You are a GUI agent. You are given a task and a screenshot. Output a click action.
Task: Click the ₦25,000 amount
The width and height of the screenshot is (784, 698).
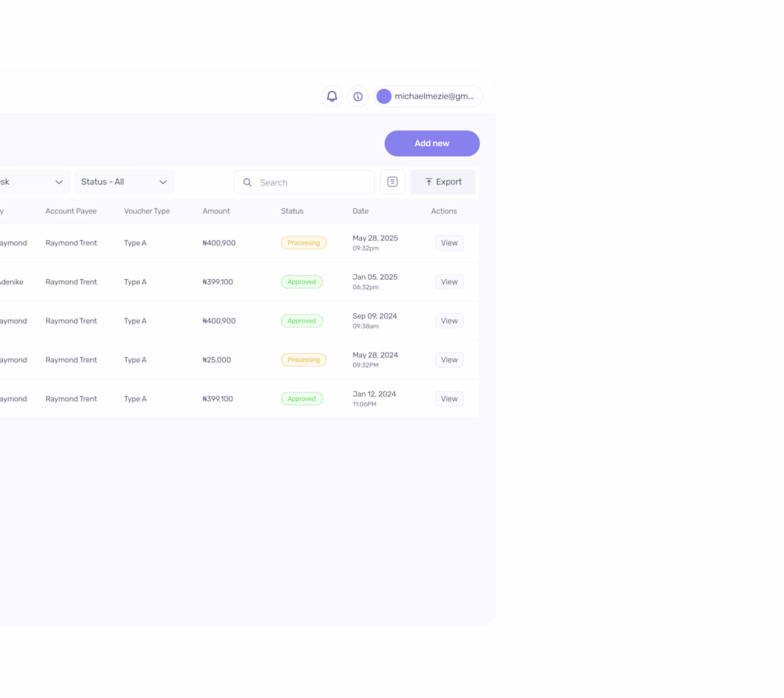217,360
